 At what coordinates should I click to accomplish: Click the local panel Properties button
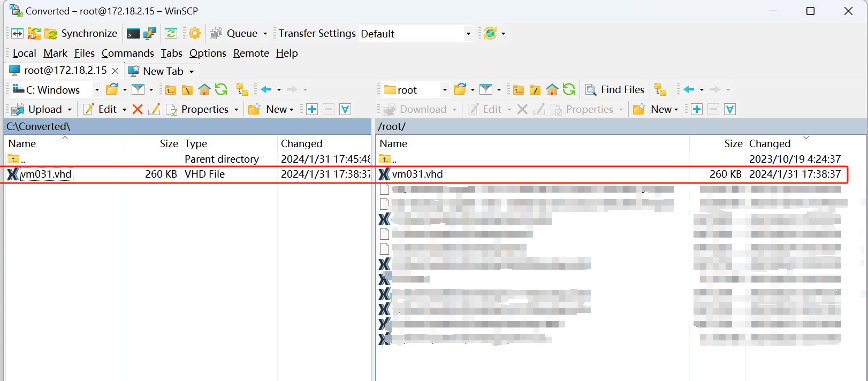(197, 109)
